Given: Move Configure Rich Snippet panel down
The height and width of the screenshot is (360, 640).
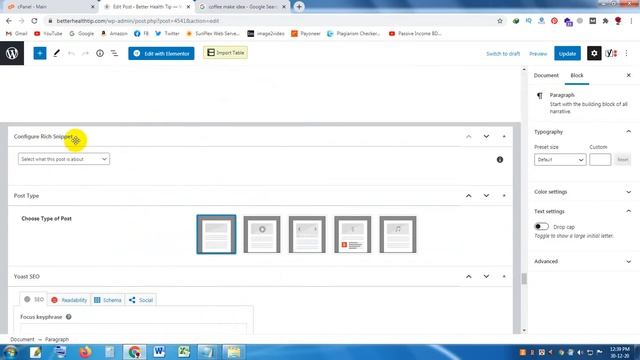Looking at the screenshot, I should tap(486, 136).
